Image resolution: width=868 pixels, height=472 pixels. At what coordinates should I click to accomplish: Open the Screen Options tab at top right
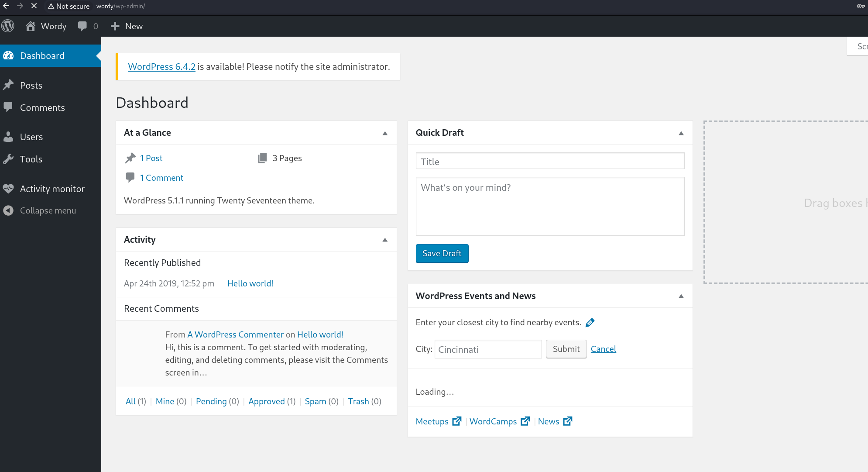pyautogui.click(x=858, y=46)
